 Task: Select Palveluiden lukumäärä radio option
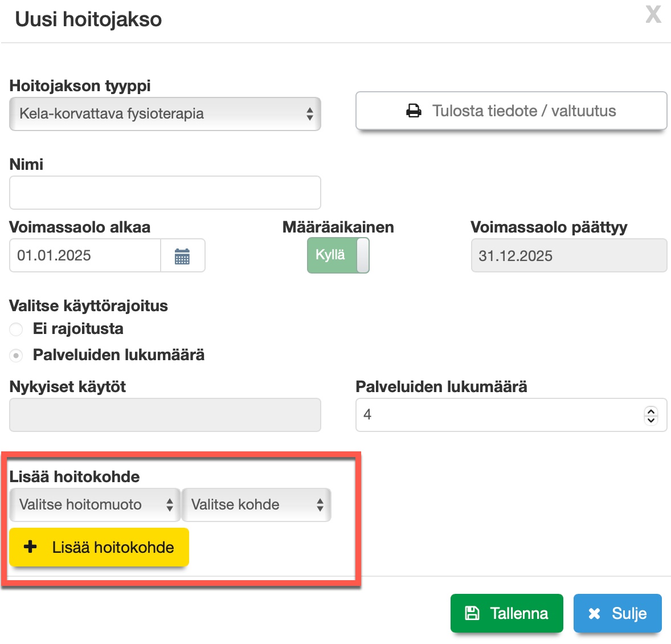tap(17, 355)
